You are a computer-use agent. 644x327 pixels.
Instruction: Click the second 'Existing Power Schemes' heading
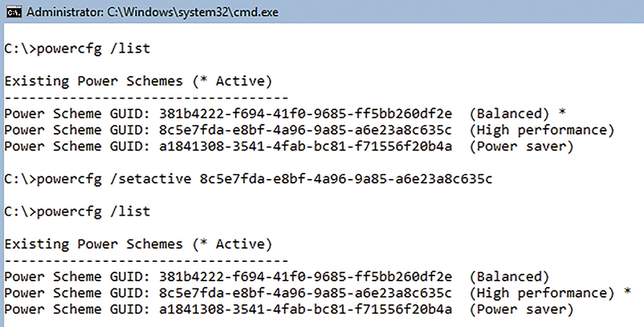point(138,244)
